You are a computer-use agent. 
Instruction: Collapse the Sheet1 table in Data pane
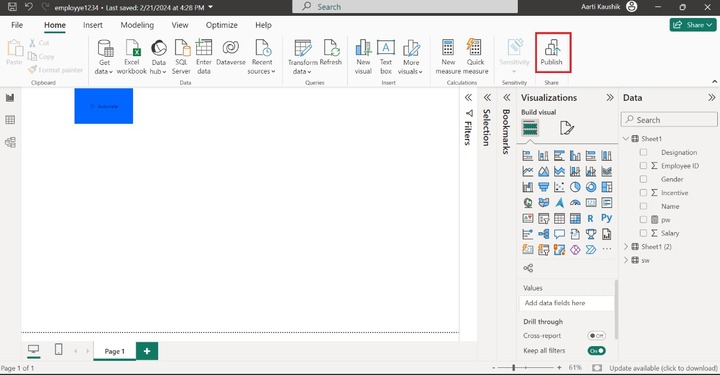(626, 139)
